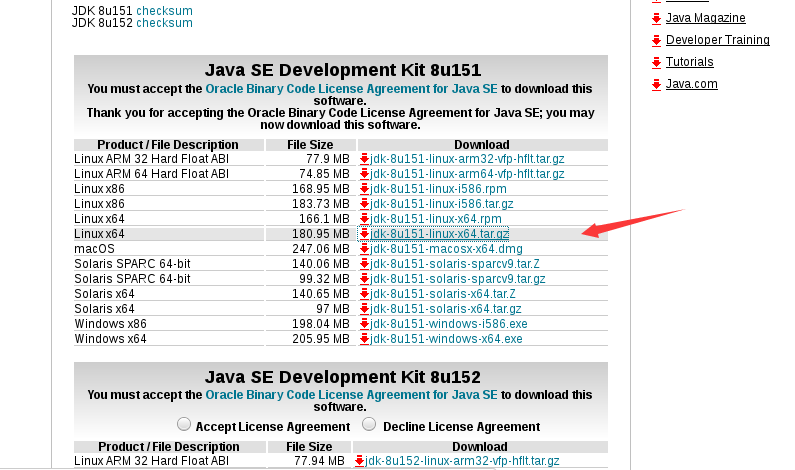The width and height of the screenshot is (795, 470).
Task: Download jdk-8u151-solaris-sparcv9.tar.gz file
Action: [458, 279]
